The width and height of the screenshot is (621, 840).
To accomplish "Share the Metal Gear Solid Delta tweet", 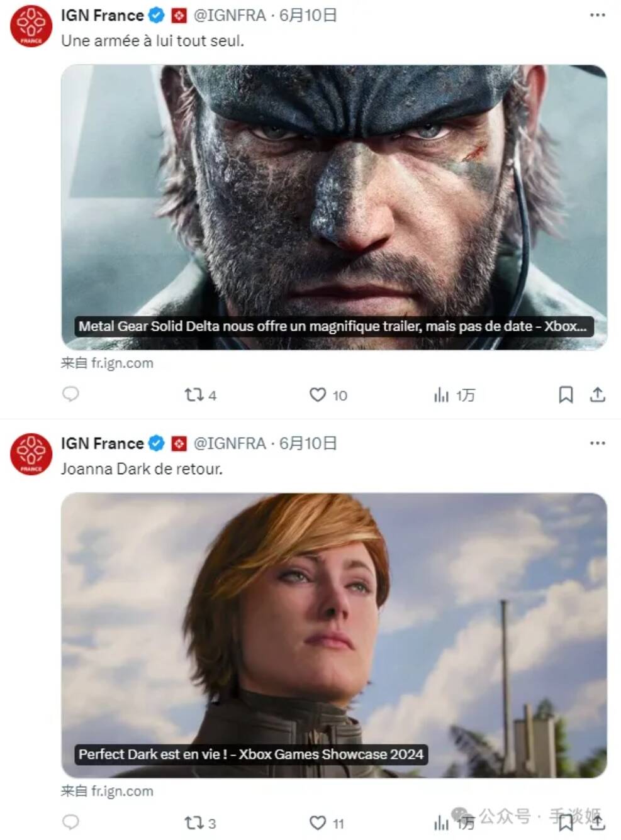I will tap(597, 395).
